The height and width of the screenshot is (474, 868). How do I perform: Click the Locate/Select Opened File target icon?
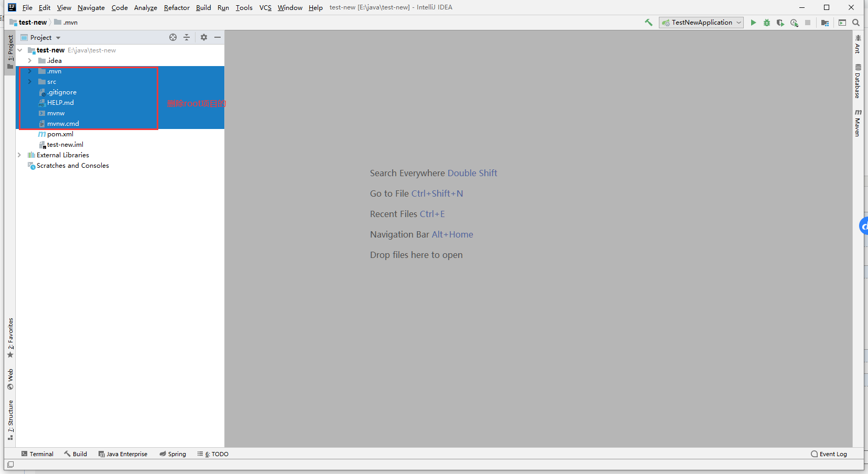(173, 37)
